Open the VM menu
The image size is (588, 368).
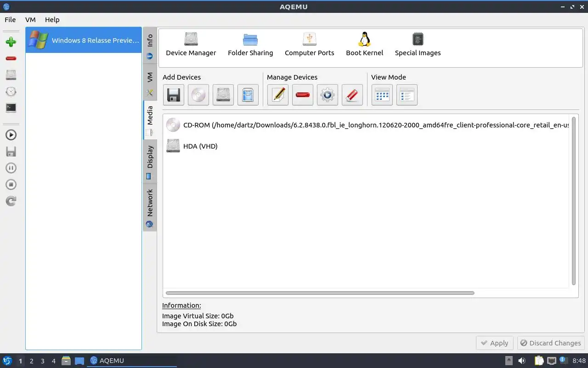pyautogui.click(x=30, y=20)
